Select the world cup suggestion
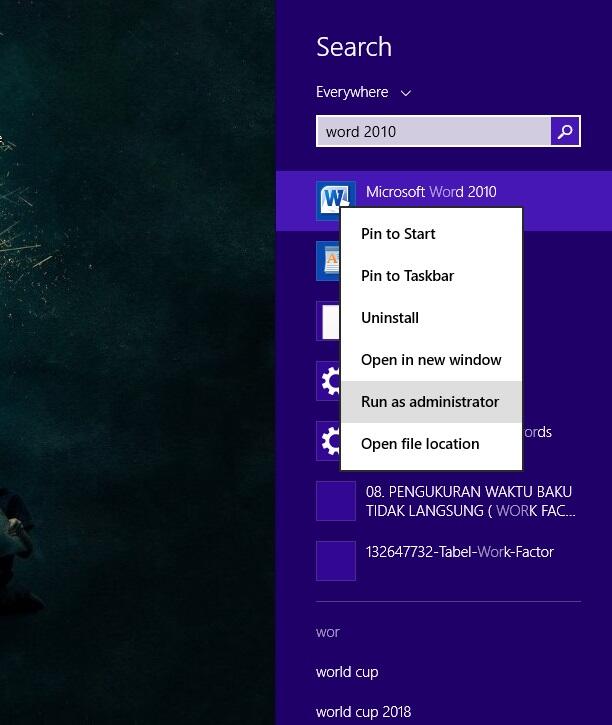This screenshot has width=612, height=725. (347, 672)
